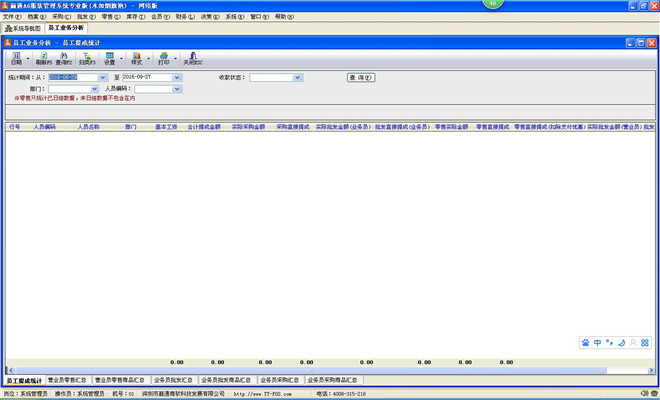Screen dimensions: 660x400
Task: Select the 业务员批发商品汇总 bottom tab
Action: 226,380
